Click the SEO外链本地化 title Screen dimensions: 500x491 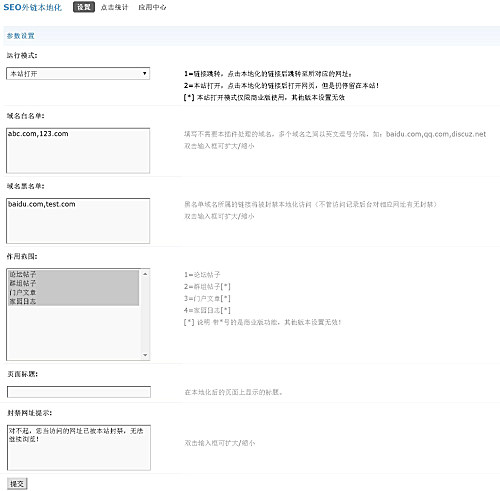click(33, 7)
